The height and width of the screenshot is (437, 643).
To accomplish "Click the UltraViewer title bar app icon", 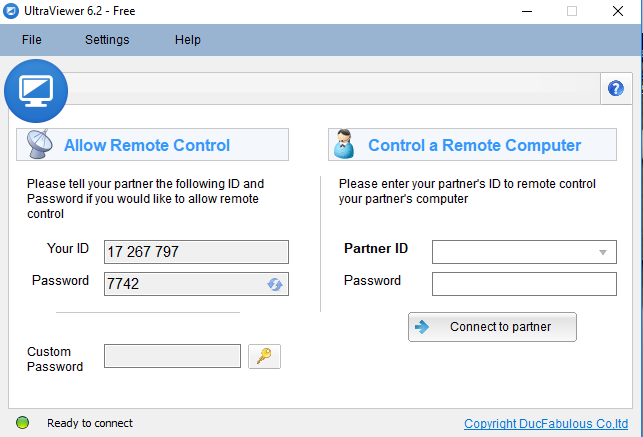I will click(x=11, y=11).
